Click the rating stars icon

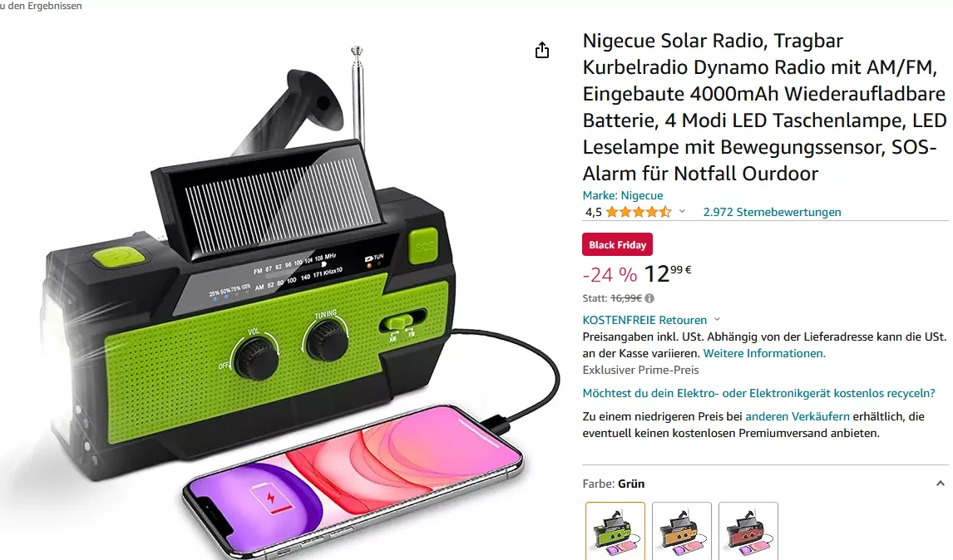[638, 212]
